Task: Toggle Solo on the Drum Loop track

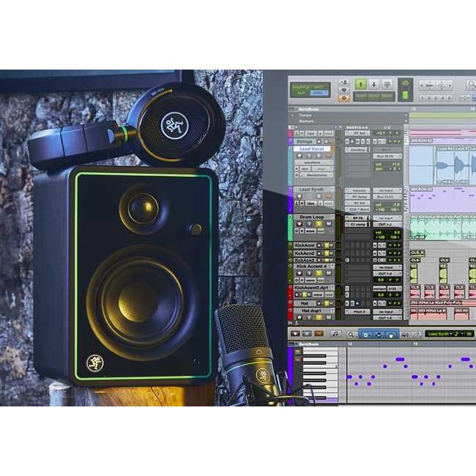Action: tap(319, 224)
